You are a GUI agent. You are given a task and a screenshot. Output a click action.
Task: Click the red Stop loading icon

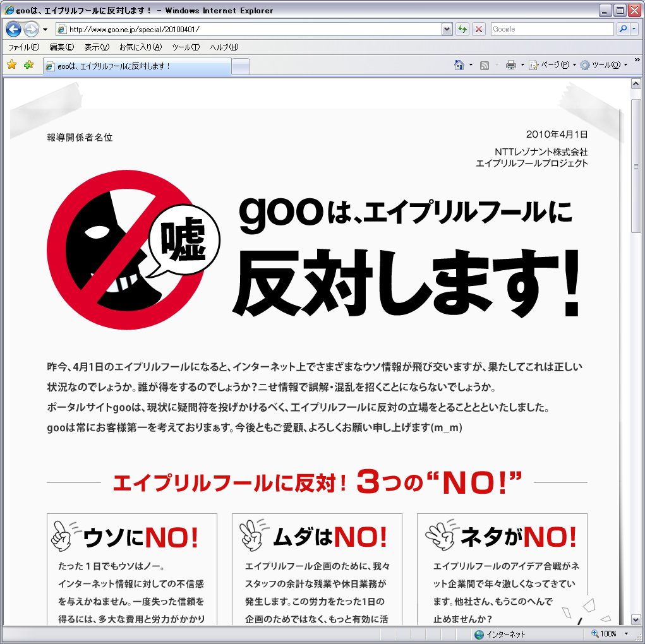tap(479, 29)
